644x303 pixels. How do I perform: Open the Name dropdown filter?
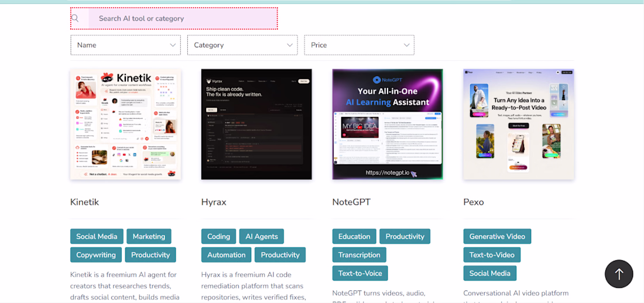click(x=126, y=45)
